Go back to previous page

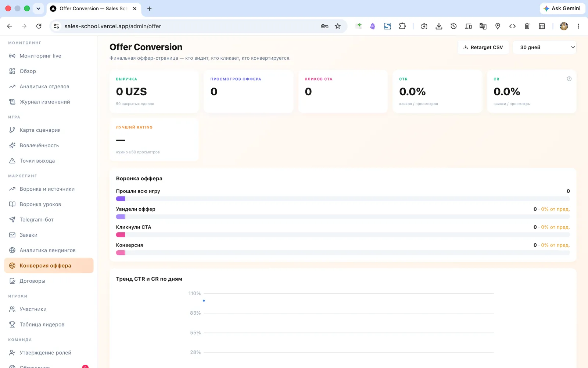[10, 26]
